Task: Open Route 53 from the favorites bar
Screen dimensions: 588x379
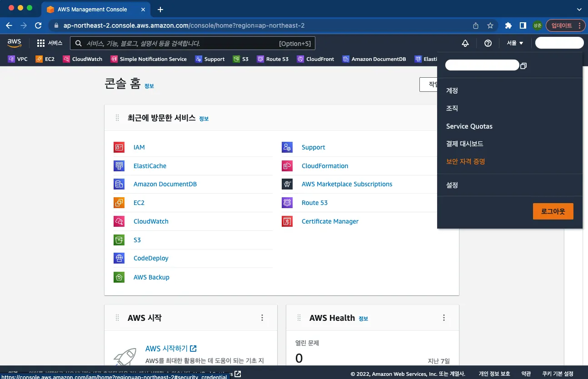Action: coord(273,59)
